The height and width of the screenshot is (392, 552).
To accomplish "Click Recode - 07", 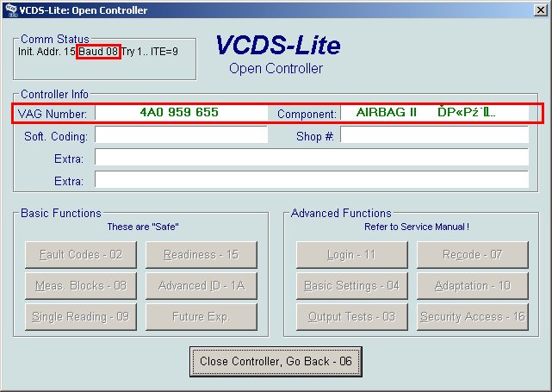I will [473, 255].
